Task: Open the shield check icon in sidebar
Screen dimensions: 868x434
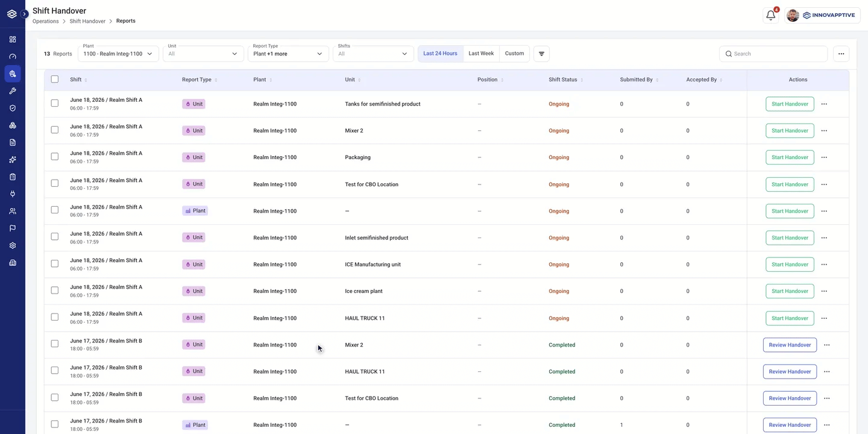Action: pyautogui.click(x=13, y=108)
